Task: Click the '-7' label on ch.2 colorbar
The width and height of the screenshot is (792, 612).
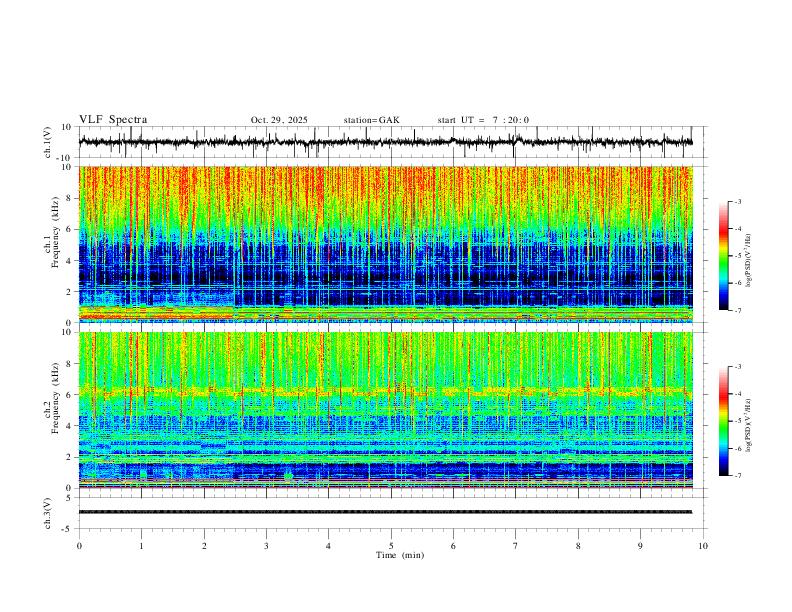Action: 737,476
